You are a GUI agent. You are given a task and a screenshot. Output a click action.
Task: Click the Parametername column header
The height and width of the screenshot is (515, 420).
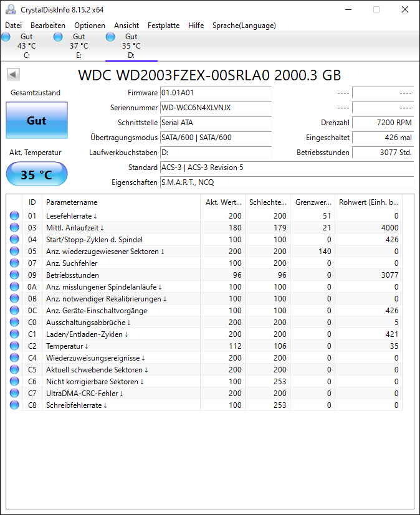pyautogui.click(x=121, y=202)
